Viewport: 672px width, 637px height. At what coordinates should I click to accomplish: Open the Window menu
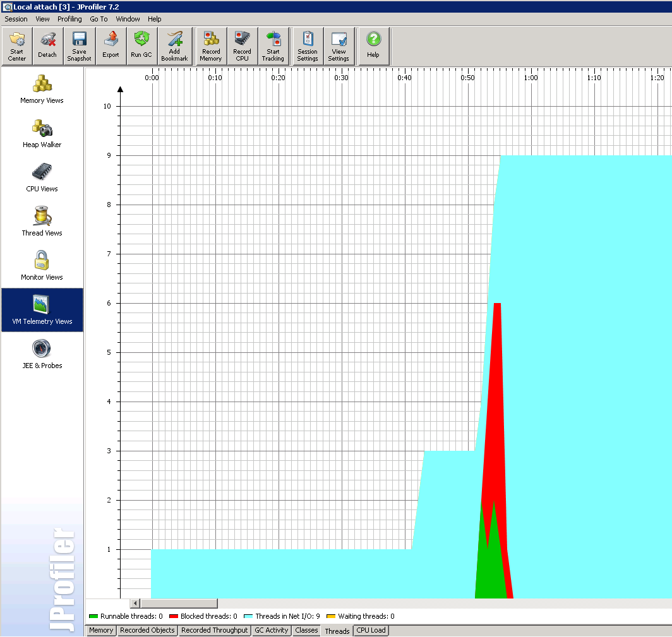(x=128, y=19)
